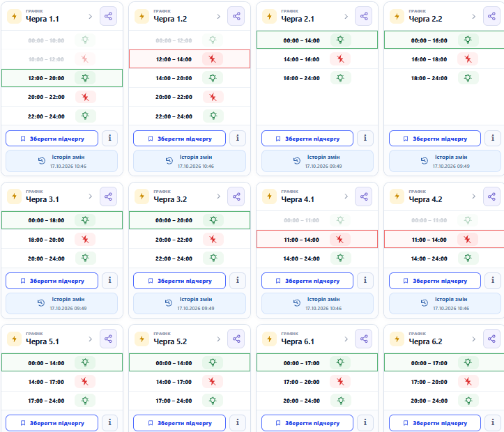Image resolution: width=504 pixels, height=432 pixels.
Task: Open Історія змін for Черга 3.2
Action: (x=190, y=303)
